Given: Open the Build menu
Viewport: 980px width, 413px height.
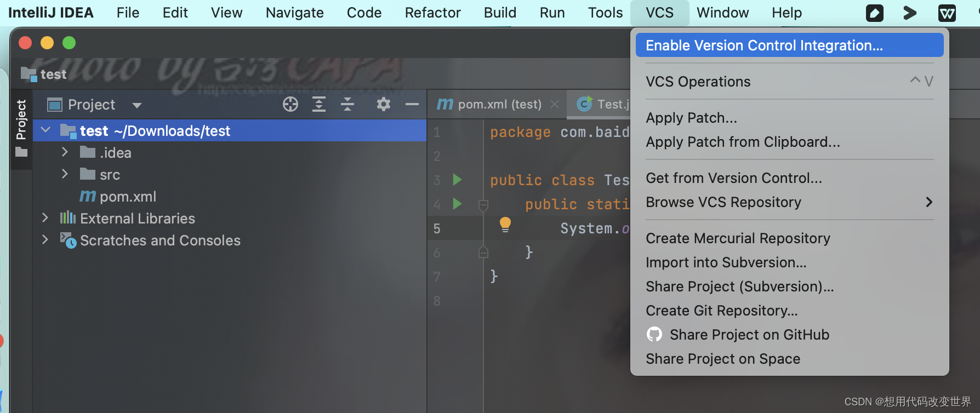Looking at the screenshot, I should point(500,13).
